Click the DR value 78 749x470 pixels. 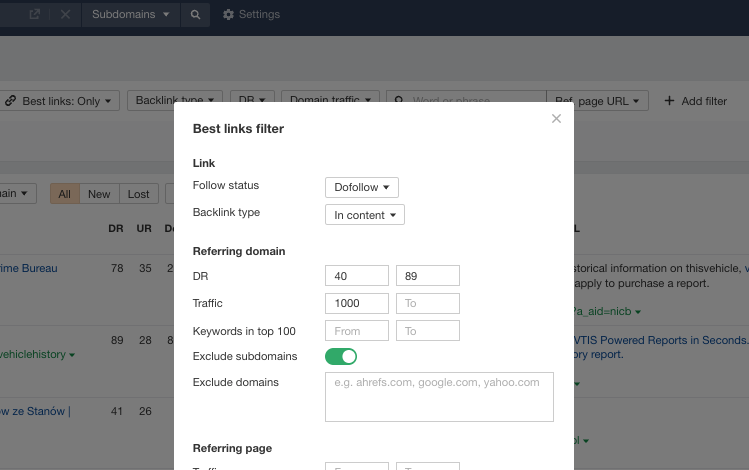(x=117, y=268)
